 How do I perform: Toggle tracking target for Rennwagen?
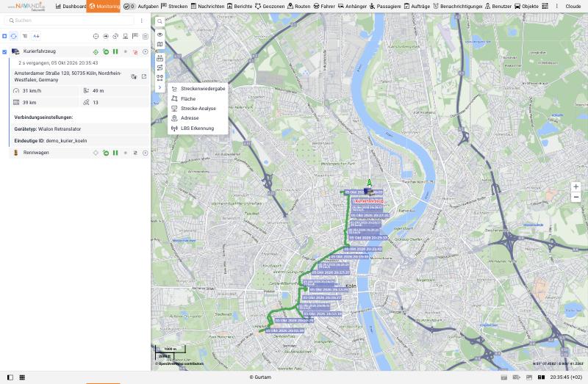96,153
